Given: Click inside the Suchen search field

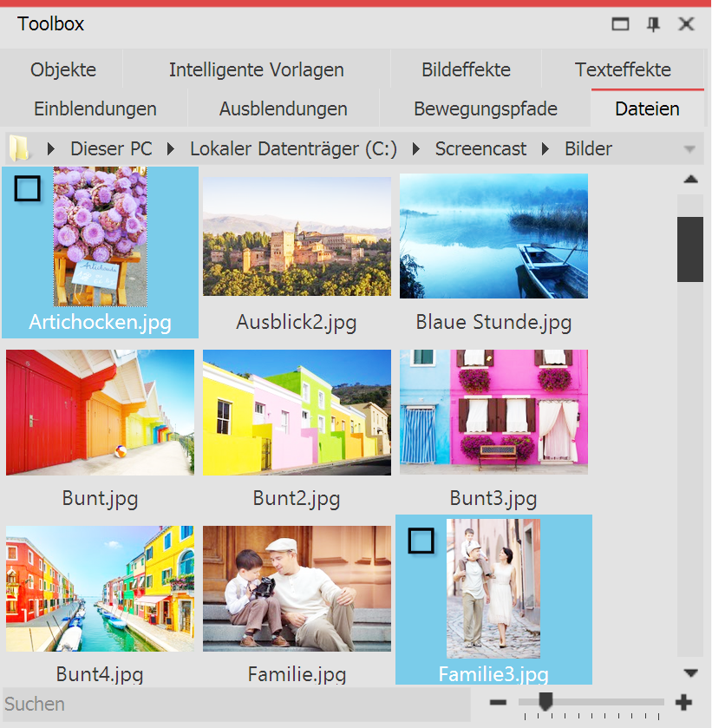Looking at the screenshot, I should tap(173, 704).
